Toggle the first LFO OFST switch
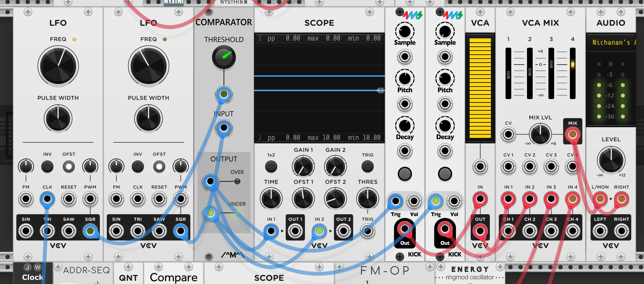The width and height of the screenshot is (644, 284). tap(69, 167)
